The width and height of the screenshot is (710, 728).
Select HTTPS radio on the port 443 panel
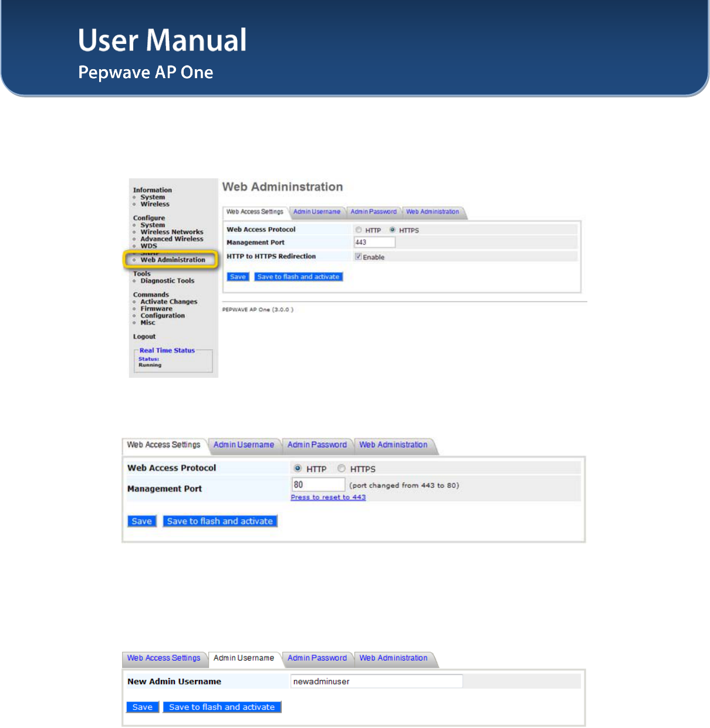click(x=392, y=230)
